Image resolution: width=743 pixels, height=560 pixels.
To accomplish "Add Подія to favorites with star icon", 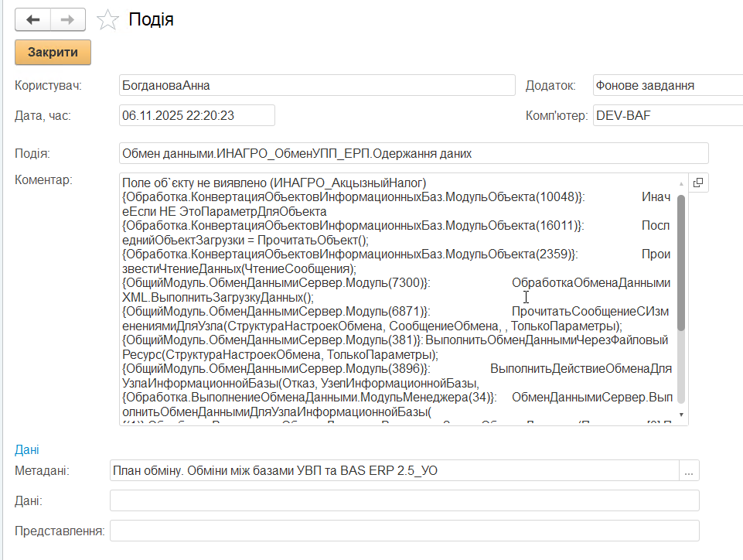I will (107, 19).
